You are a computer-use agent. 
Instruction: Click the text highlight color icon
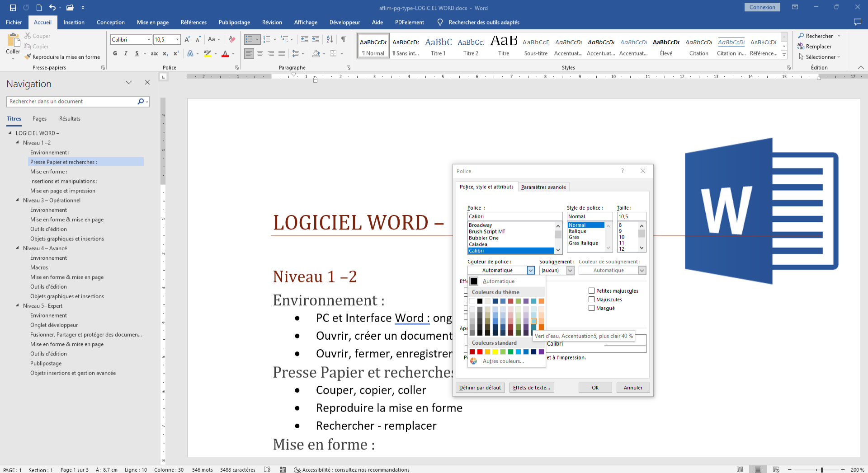(208, 53)
